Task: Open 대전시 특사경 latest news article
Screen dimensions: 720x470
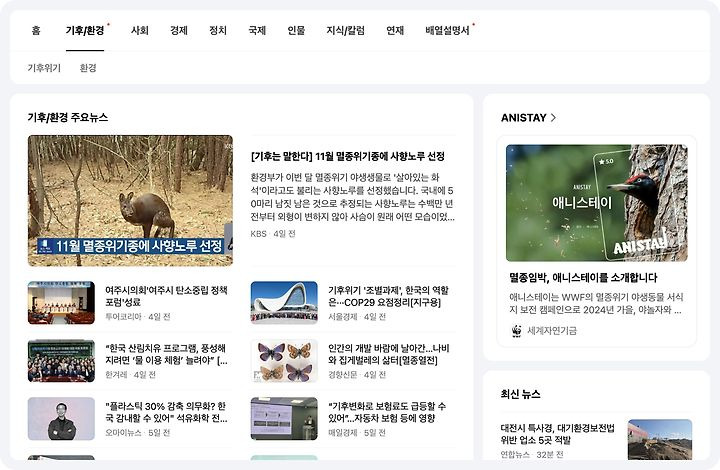Action: 557,434
